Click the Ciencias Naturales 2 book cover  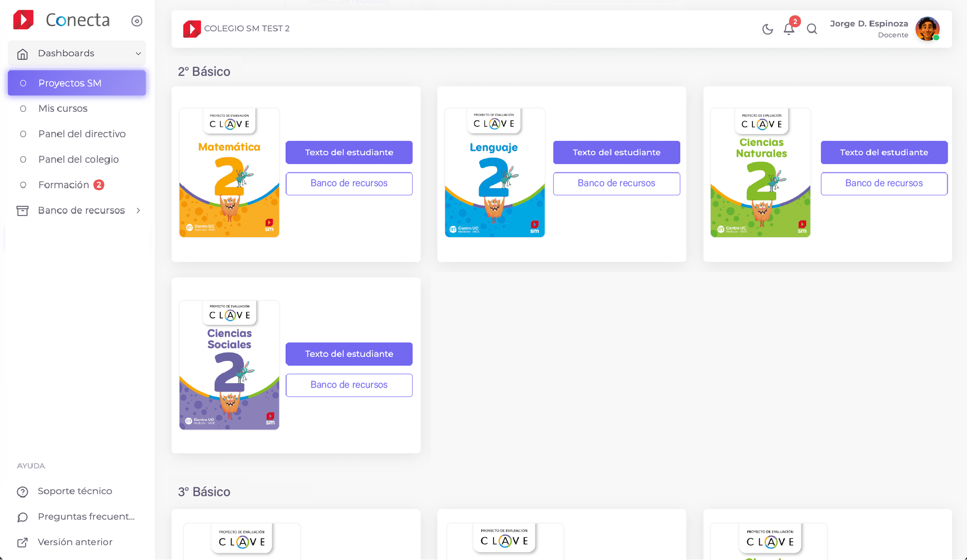[760, 173]
